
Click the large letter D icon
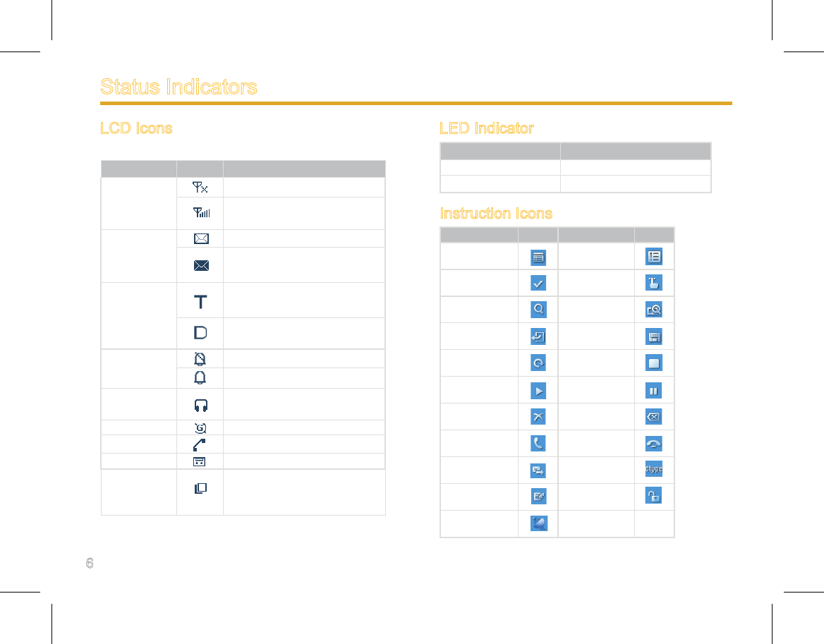point(200,332)
